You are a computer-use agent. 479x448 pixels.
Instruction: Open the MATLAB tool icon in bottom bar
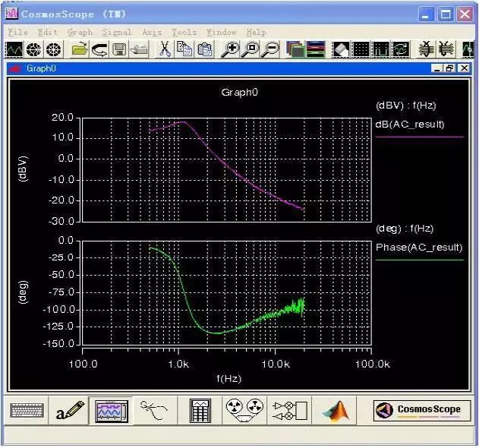[x=336, y=410]
